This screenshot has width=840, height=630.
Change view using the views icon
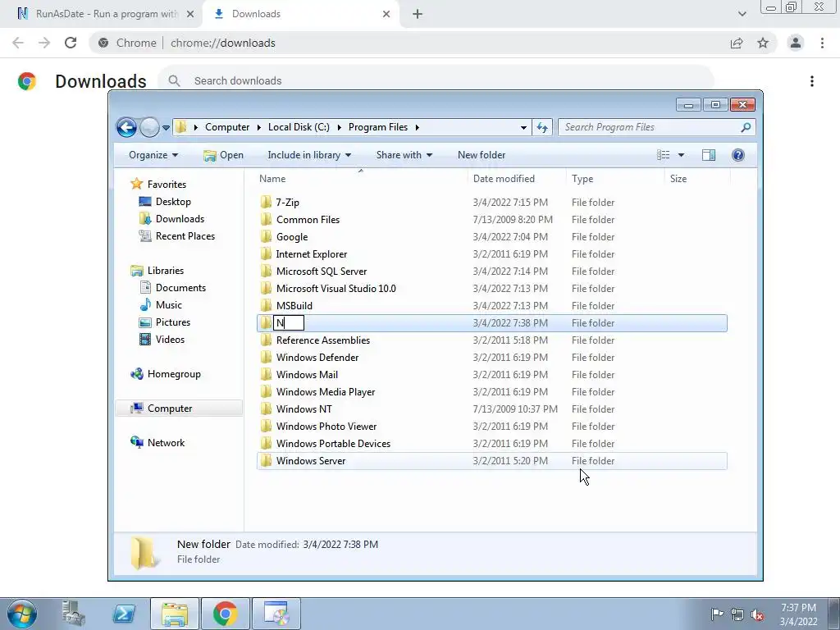pyautogui.click(x=663, y=155)
